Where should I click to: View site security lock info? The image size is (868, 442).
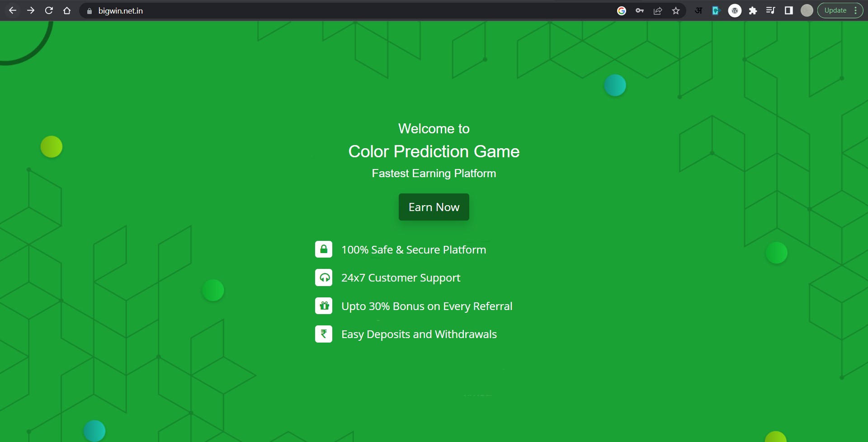coord(89,11)
